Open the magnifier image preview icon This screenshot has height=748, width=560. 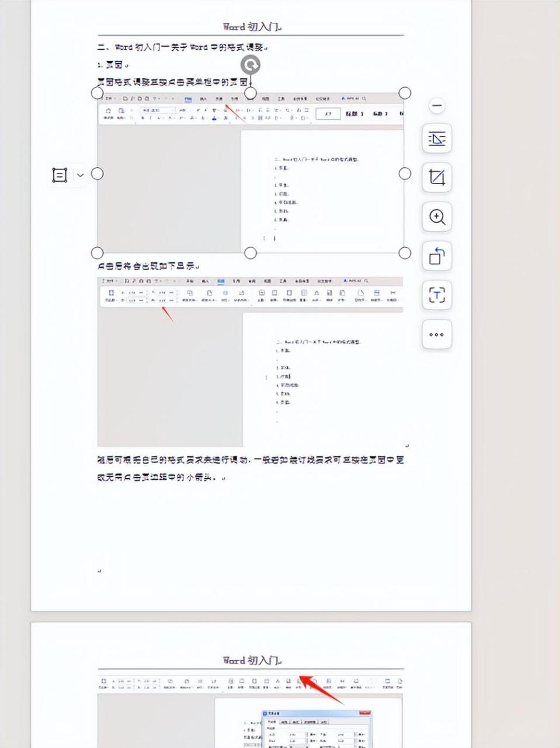(x=437, y=217)
